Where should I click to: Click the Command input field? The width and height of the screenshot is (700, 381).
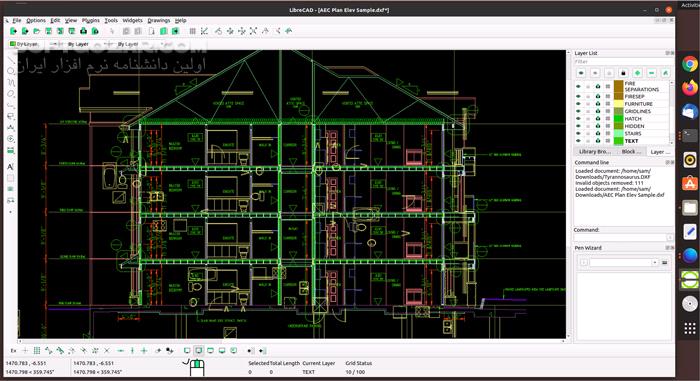coord(620,238)
